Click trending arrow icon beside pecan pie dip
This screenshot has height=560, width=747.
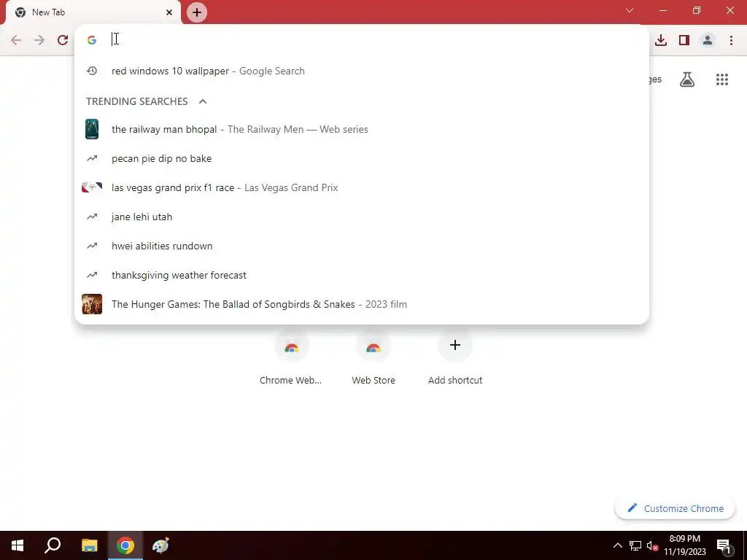pos(92,158)
